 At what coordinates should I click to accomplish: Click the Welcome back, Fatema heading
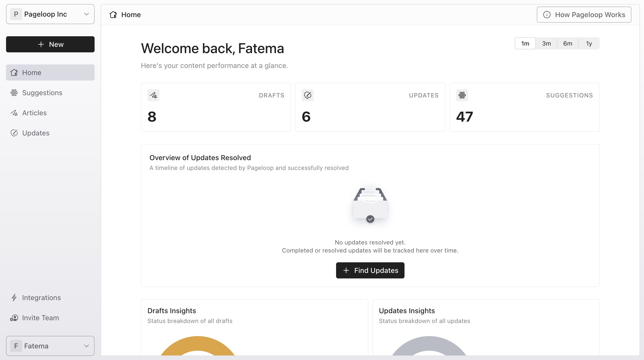pyautogui.click(x=213, y=48)
